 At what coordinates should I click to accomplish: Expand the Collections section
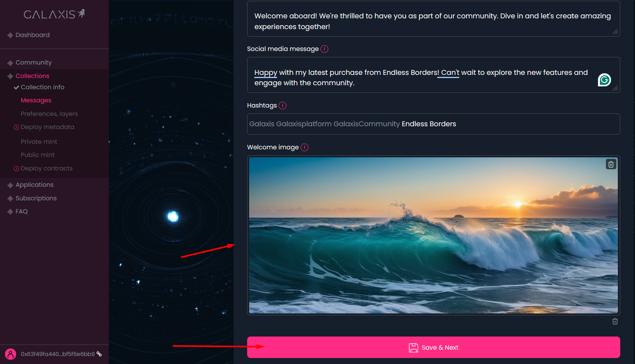pyautogui.click(x=32, y=76)
